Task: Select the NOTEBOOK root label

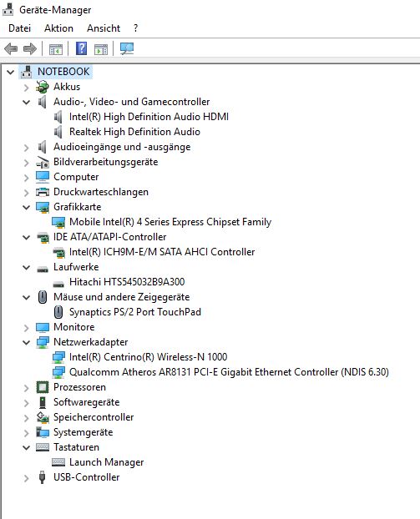Action: (x=63, y=72)
